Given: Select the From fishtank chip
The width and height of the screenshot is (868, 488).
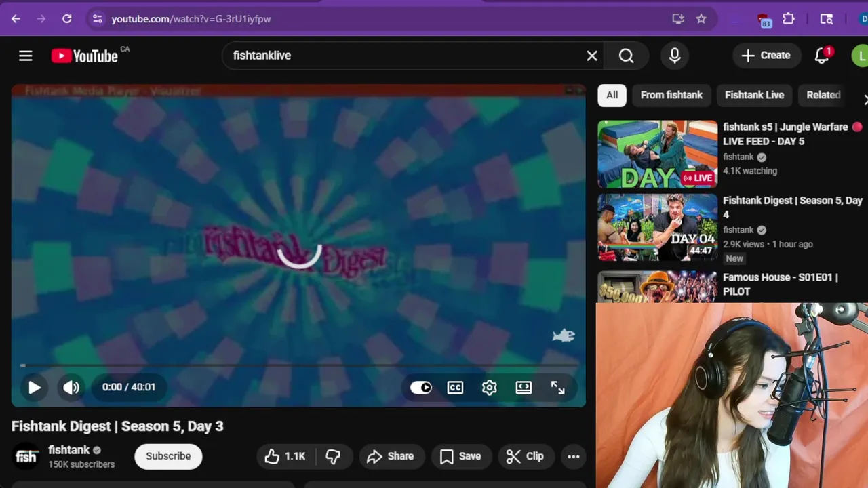Looking at the screenshot, I should (x=671, y=95).
